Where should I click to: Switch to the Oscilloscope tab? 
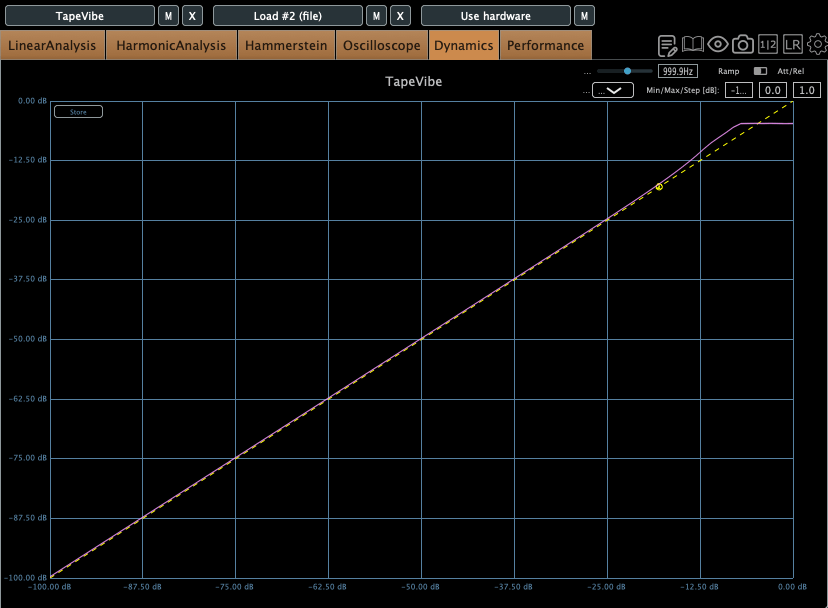[x=383, y=46]
